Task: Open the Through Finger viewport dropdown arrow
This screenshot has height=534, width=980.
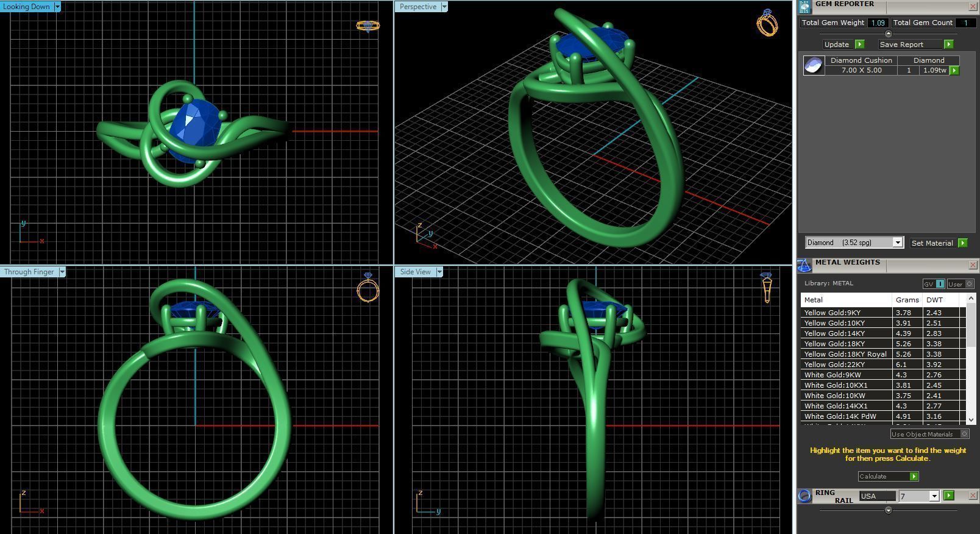Action: click(x=62, y=272)
